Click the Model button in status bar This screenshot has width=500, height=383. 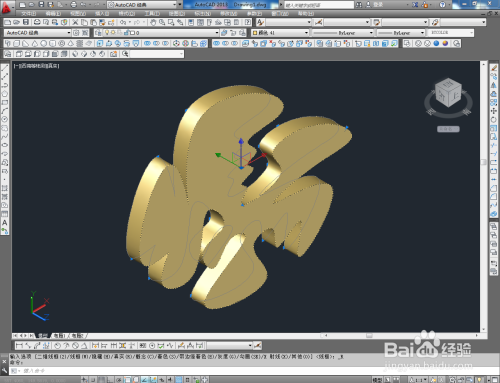click(x=377, y=379)
